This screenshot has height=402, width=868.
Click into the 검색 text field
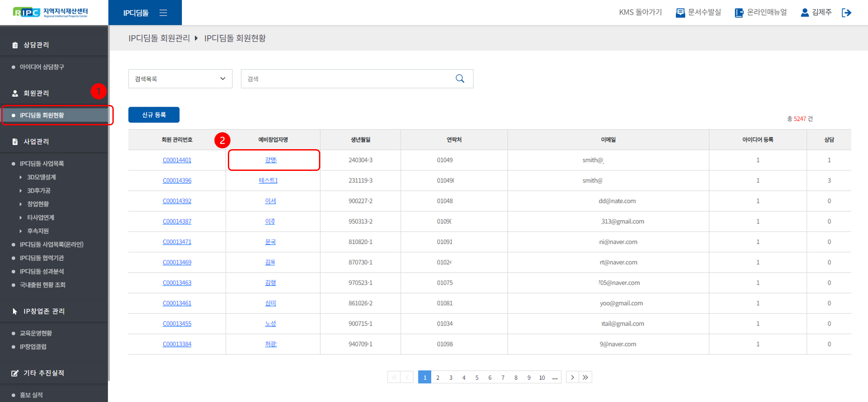click(x=347, y=79)
